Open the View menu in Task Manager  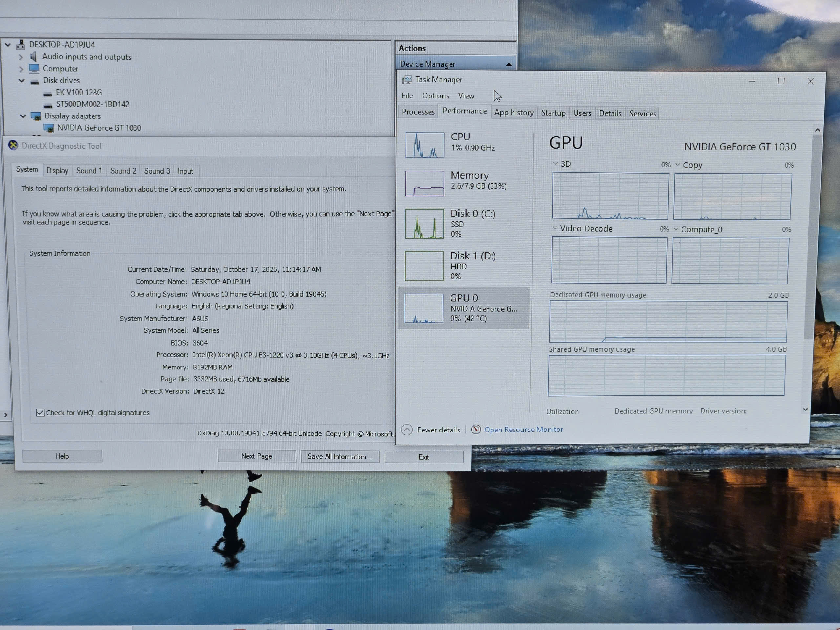click(466, 96)
